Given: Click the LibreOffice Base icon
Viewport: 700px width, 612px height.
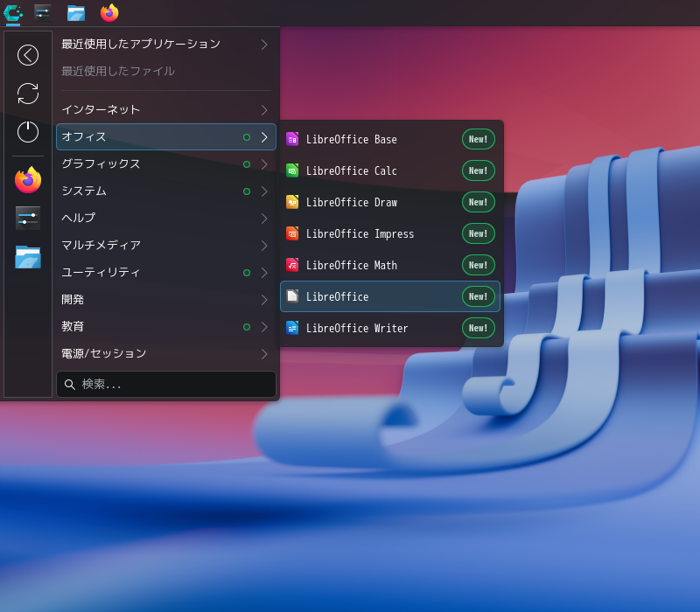Looking at the screenshot, I should tap(292, 139).
